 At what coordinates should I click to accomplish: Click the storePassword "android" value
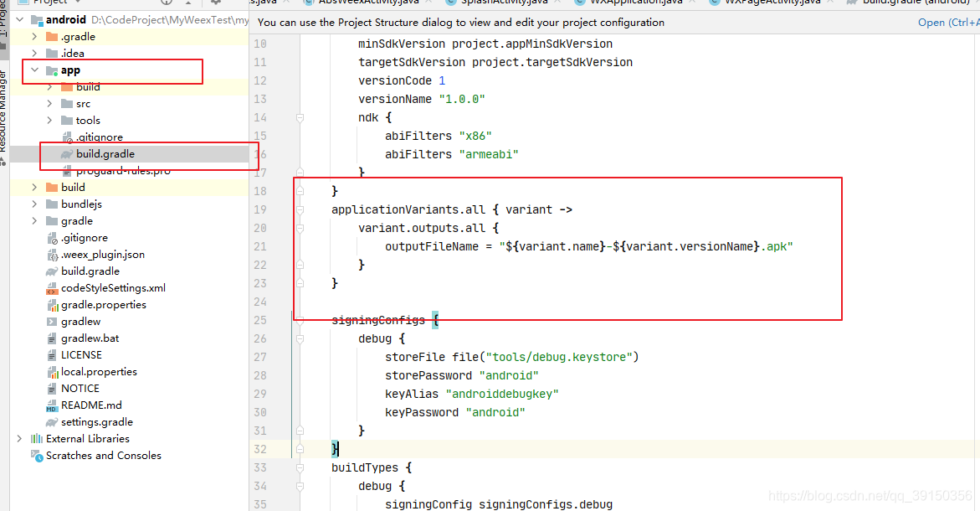(509, 376)
